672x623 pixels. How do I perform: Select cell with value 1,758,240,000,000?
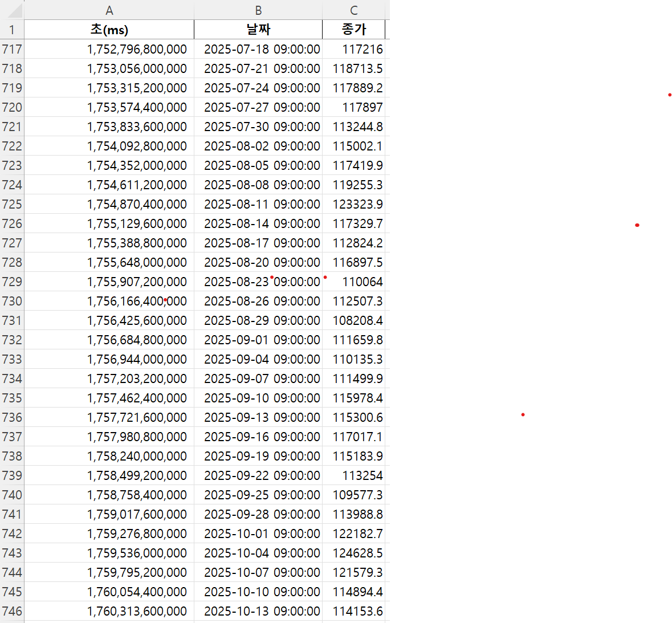point(137,456)
